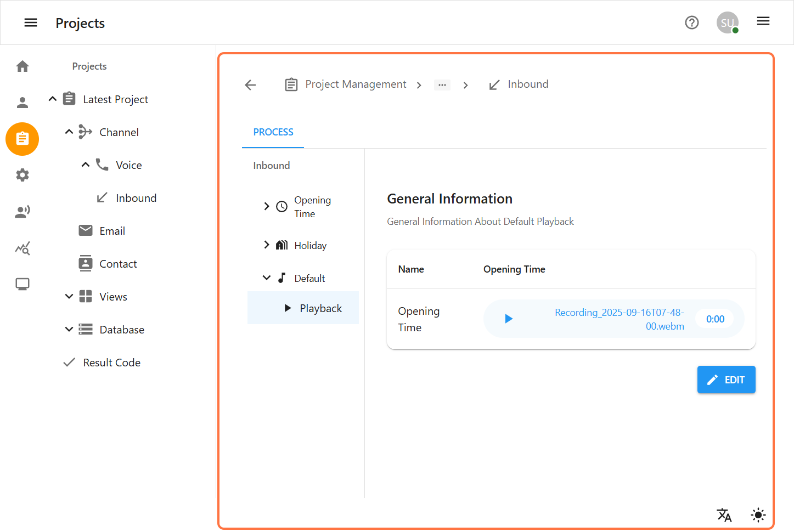Click the analytics chart search icon
Viewport: 794px width, 532px height.
point(22,248)
